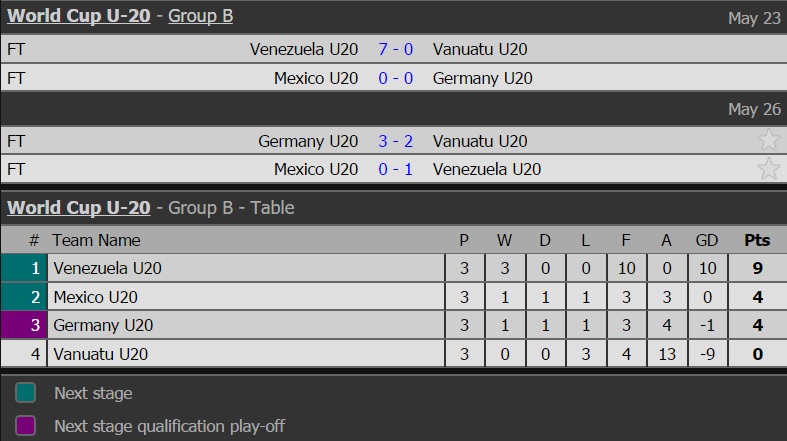
Task: Click the Team Name column header
Action: coord(96,240)
